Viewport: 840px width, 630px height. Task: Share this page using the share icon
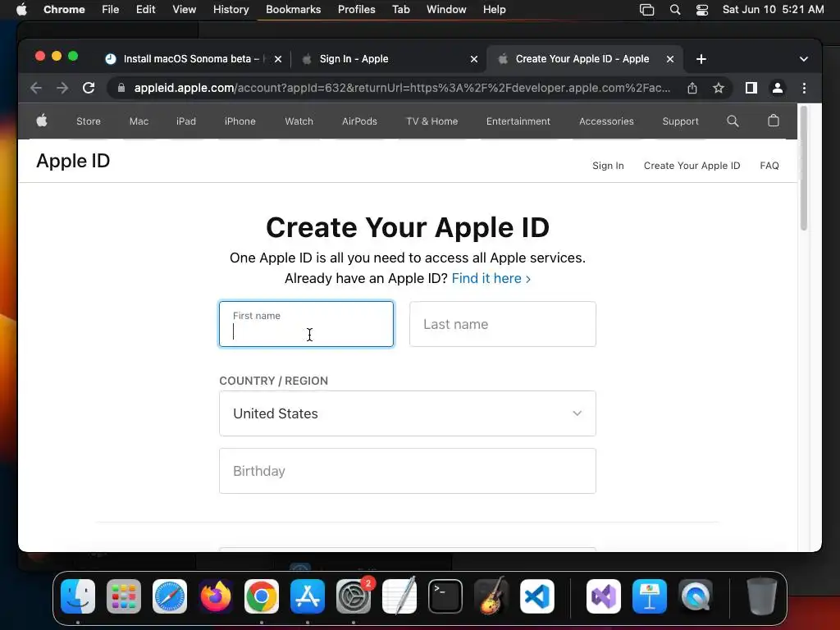pos(692,88)
